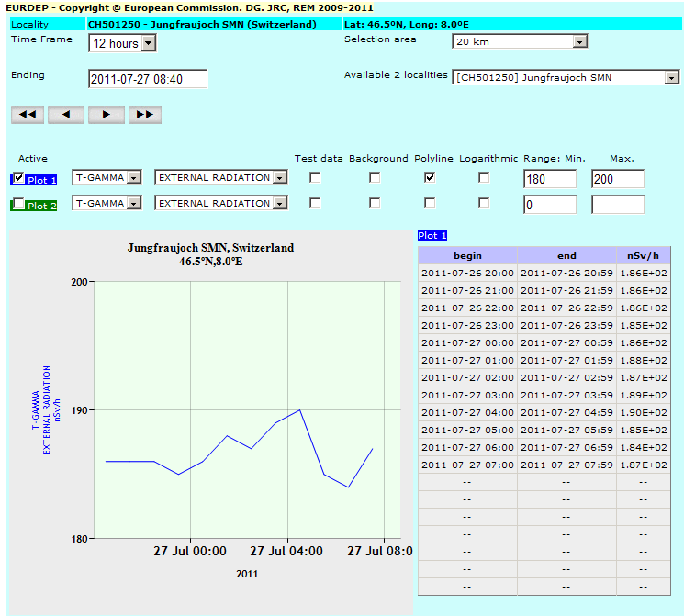Disable Polyline for Plot 1

click(430, 177)
